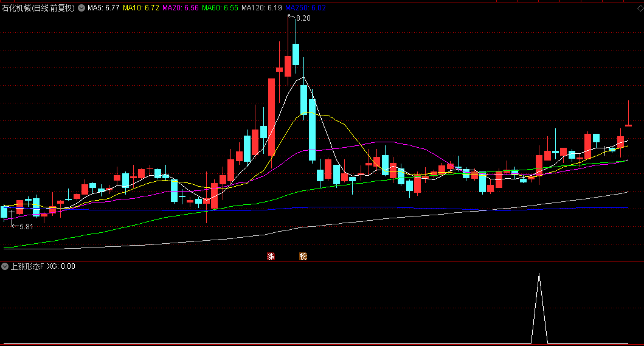The height and width of the screenshot is (346, 644).
Task: Click the XG signal spike in indicator panel
Action: (539, 308)
